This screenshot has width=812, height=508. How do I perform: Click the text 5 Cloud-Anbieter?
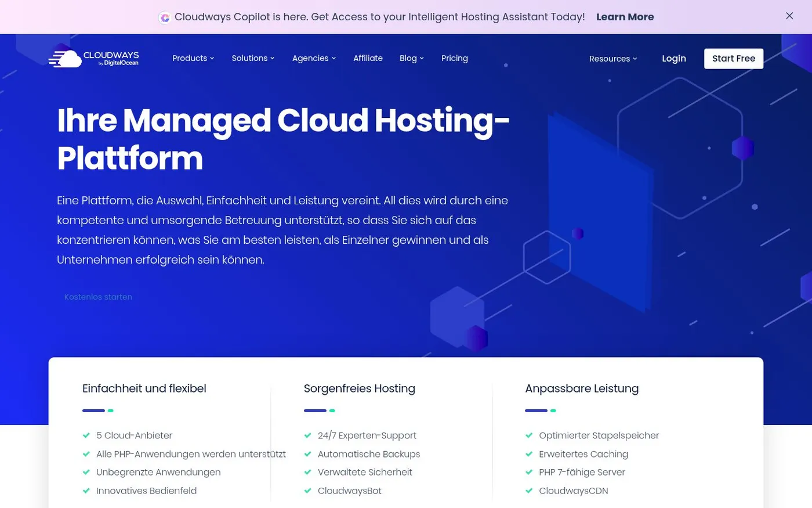135,435
